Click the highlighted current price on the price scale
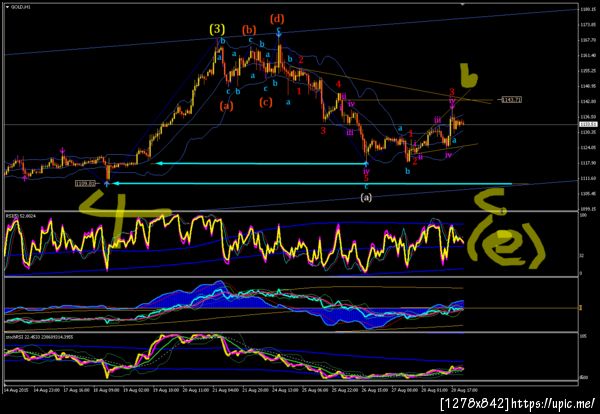Image resolution: width=600 pixels, height=414 pixels. pos(588,124)
